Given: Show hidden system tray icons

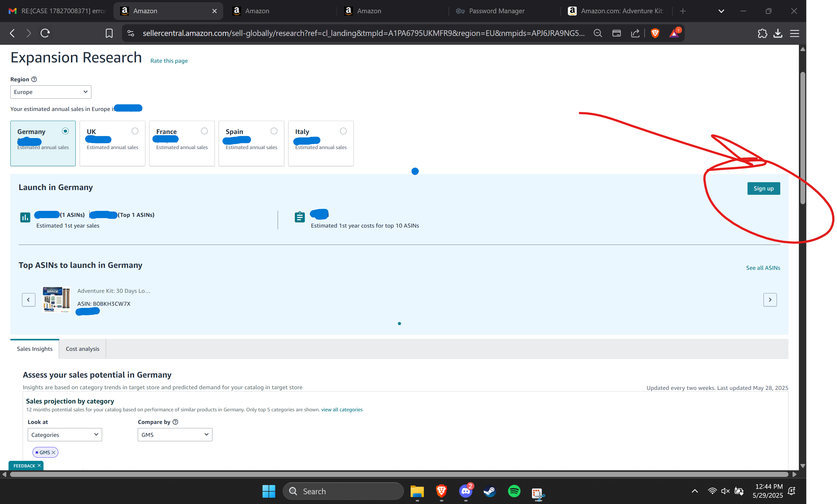Looking at the screenshot, I should click(695, 491).
